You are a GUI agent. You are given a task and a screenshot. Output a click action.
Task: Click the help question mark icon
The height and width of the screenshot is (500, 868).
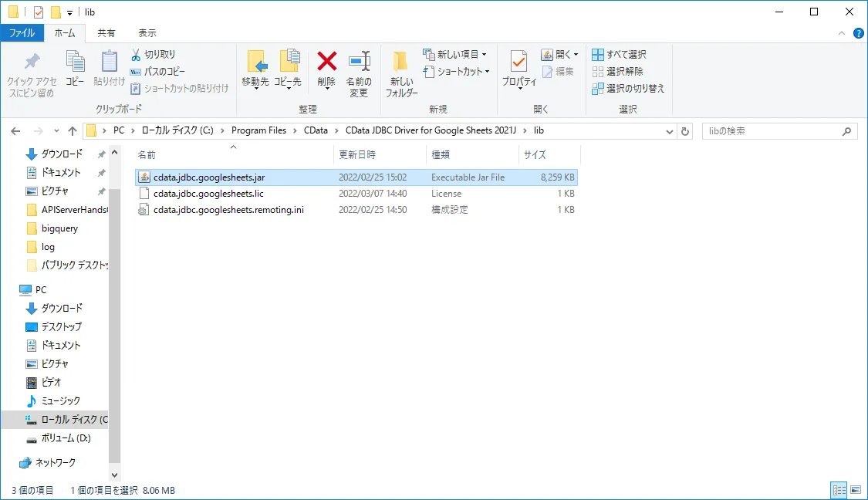(858, 33)
